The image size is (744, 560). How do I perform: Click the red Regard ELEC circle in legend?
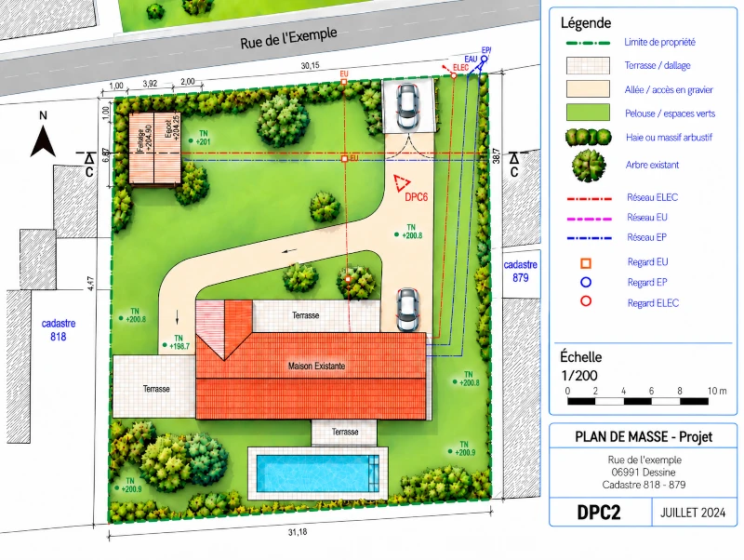586,300
